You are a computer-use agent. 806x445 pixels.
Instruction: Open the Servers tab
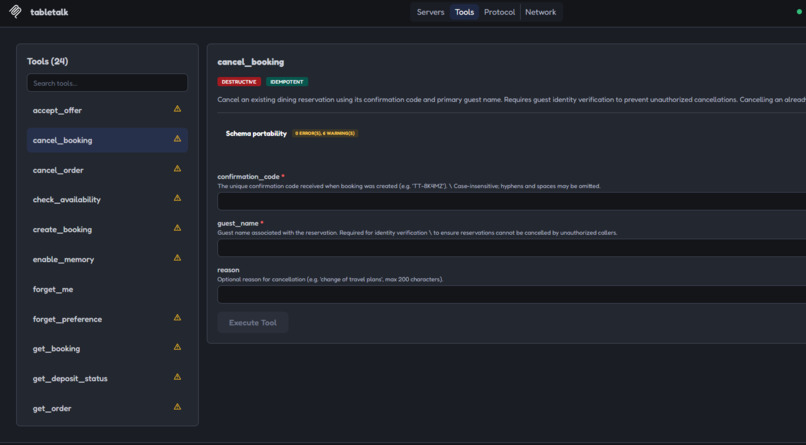[430, 12]
